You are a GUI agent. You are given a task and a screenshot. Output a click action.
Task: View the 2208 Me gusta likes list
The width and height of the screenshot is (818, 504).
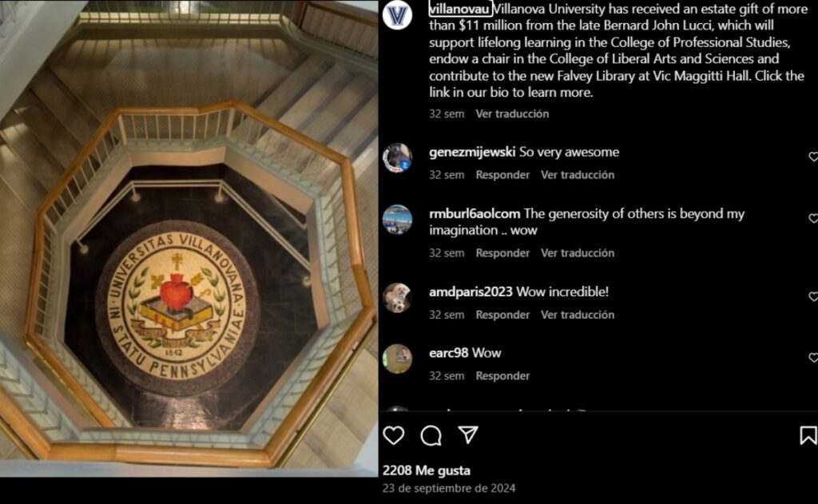427,470
